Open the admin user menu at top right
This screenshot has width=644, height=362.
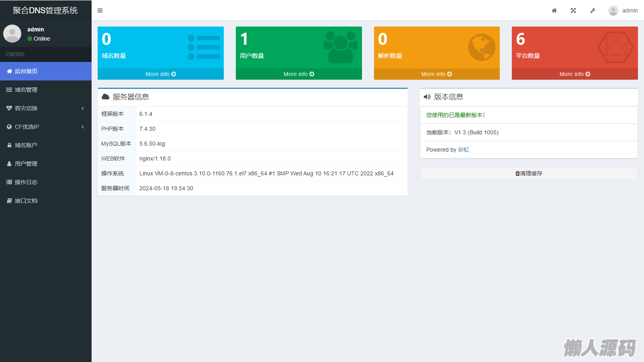click(623, 10)
